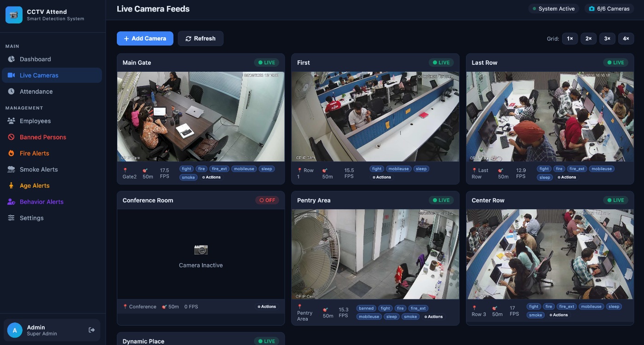644x345 pixels.
Task: Click the camera icon in 6/6 Cameras badge
Action: point(592,9)
